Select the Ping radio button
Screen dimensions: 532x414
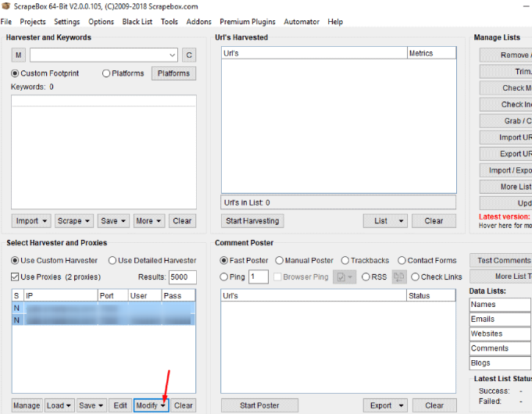tap(233, 277)
